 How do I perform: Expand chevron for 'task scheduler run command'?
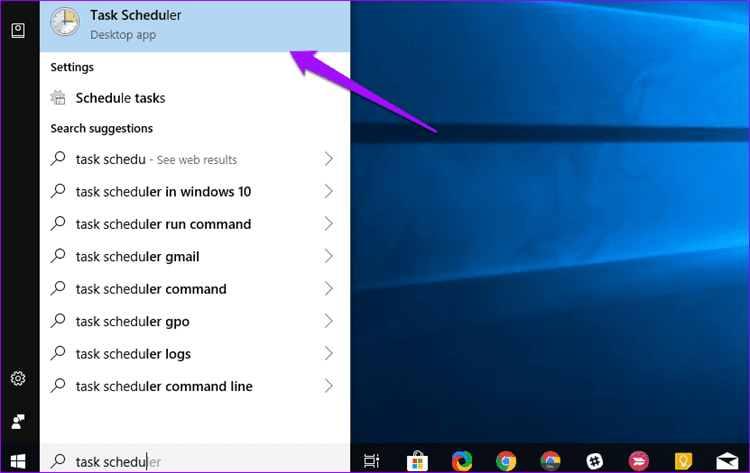pyautogui.click(x=329, y=224)
